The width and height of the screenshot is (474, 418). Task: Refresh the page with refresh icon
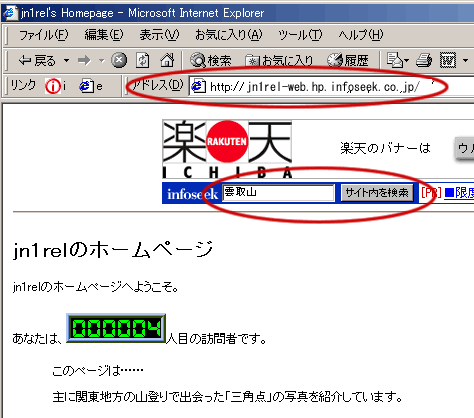[x=143, y=61]
